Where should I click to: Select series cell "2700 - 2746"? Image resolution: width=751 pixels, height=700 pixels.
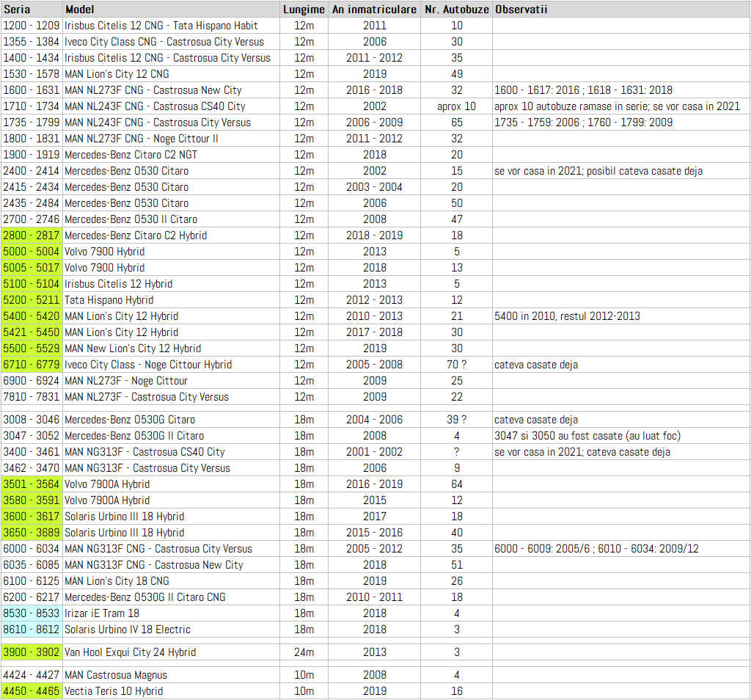point(32,219)
